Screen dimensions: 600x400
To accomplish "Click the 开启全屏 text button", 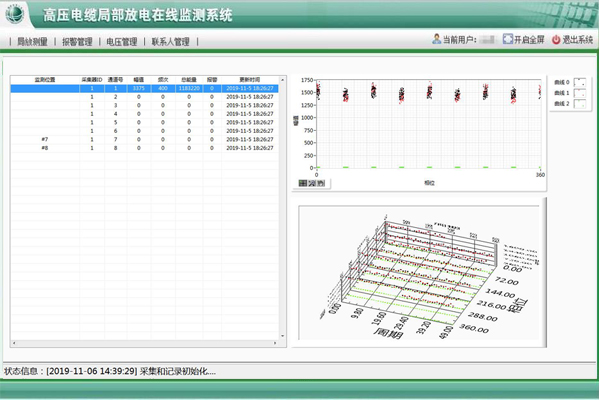I will [x=530, y=40].
